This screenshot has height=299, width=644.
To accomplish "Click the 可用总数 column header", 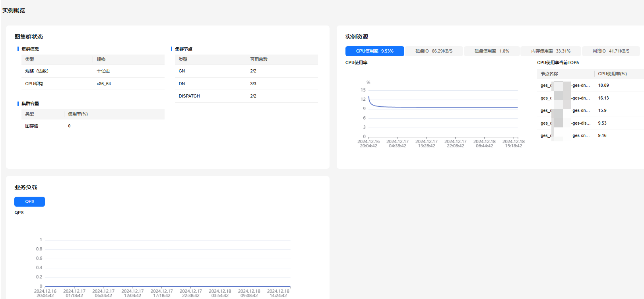I will pyautogui.click(x=259, y=59).
